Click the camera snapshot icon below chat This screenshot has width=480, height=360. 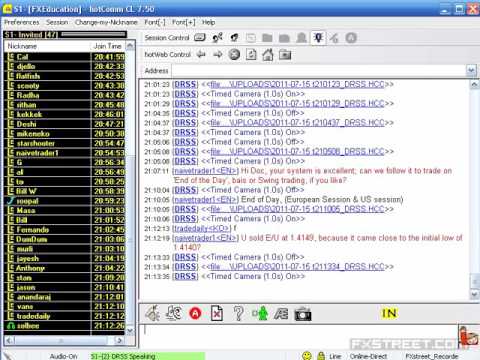(x=303, y=314)
